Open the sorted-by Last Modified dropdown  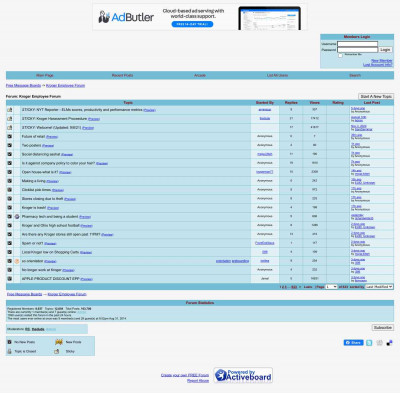379,287
